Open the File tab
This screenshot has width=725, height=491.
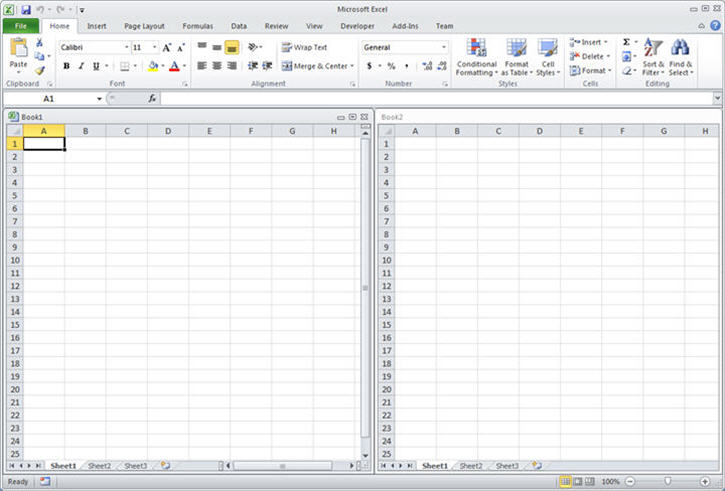pos(21,26)
